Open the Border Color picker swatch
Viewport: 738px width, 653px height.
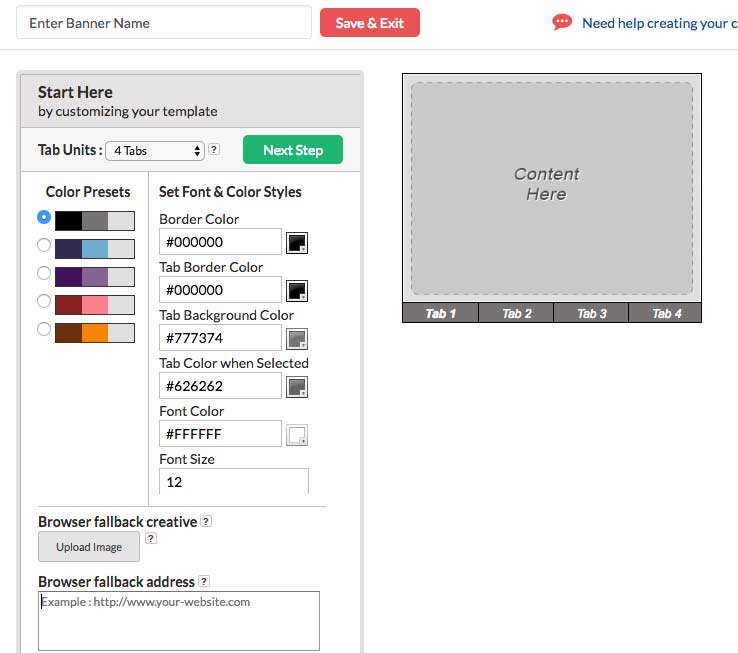point(297,242)
